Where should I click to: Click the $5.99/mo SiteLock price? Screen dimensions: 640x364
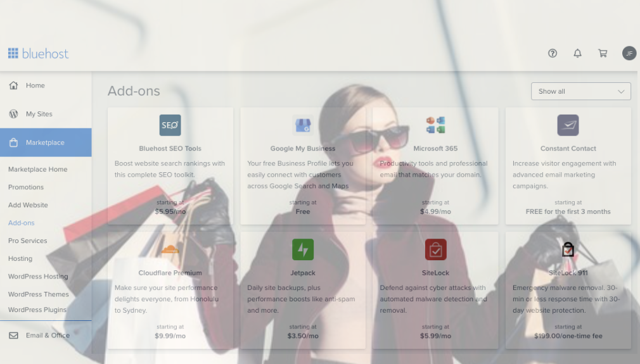[x=435, y=336]
